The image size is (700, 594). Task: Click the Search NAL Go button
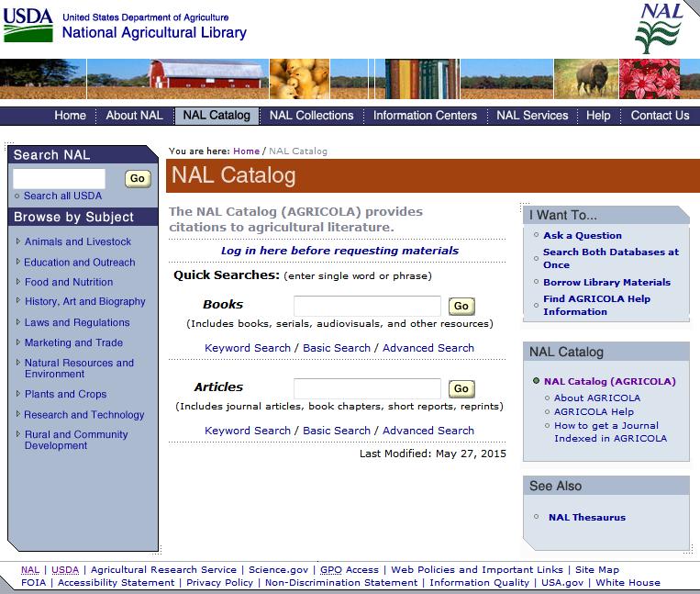138,179
